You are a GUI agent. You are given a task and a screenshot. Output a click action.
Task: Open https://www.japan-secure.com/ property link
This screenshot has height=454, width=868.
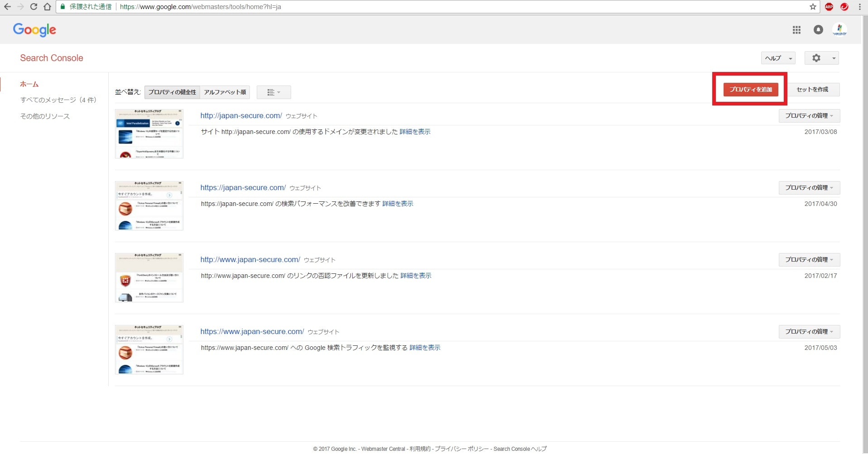click(x=252, y=332)
